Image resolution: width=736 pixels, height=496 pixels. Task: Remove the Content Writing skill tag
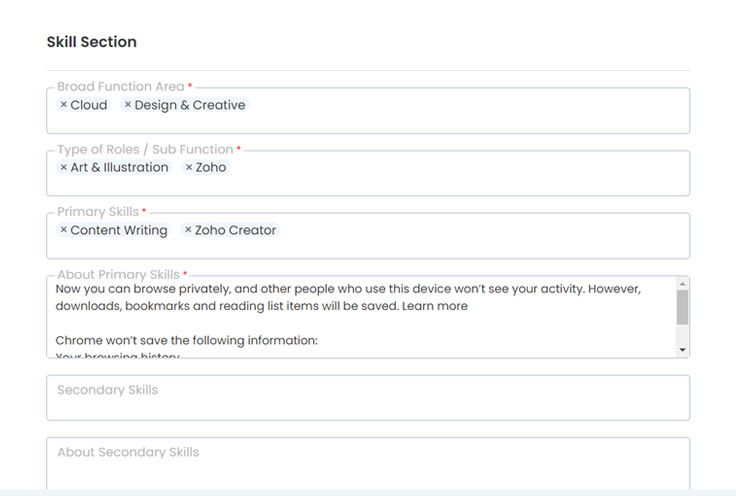(x=64, y=230)
